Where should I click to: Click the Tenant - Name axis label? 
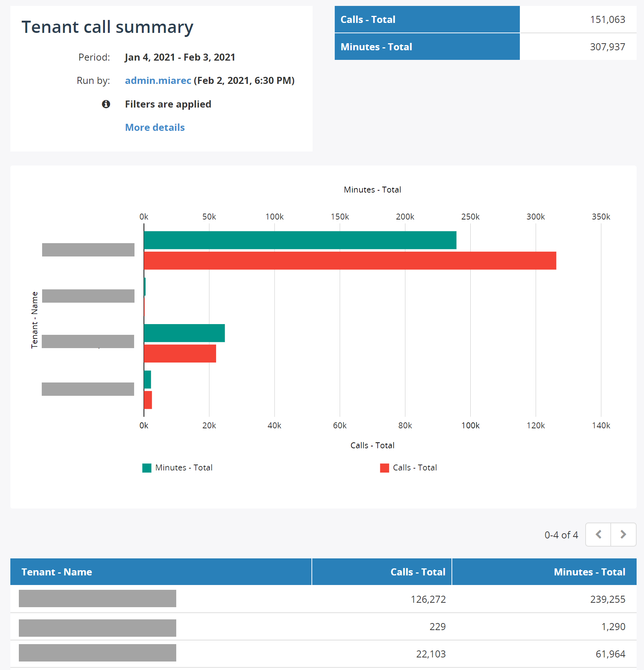(34, 320)
